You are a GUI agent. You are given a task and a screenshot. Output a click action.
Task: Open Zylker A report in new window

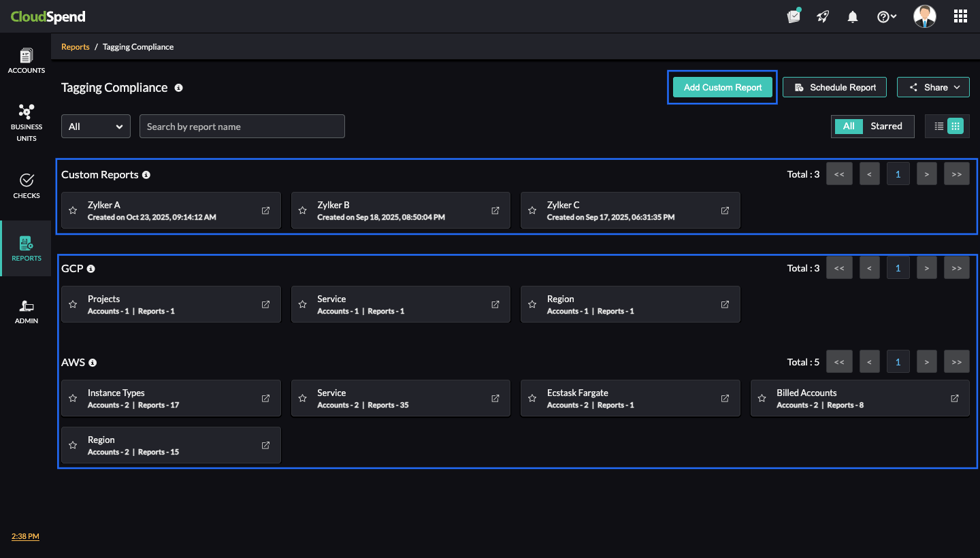pos(265,210)
